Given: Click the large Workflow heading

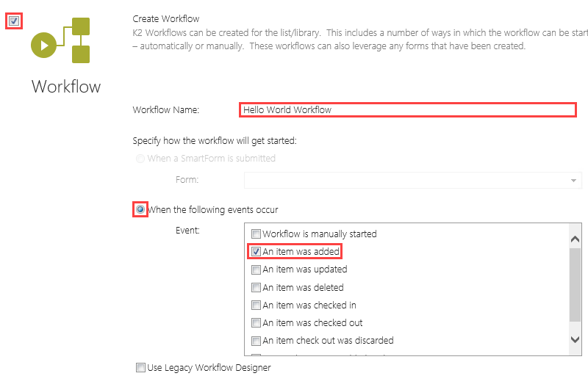Looking at the screenshot, I should [66, 87].
